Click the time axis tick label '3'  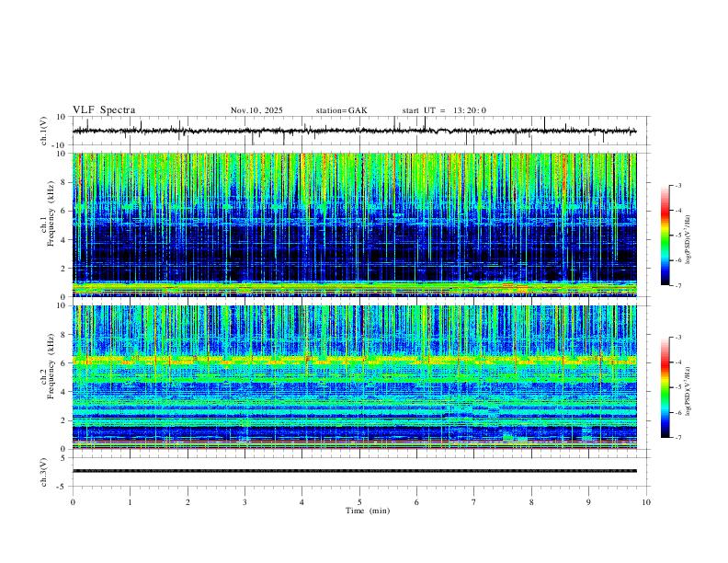(x=245, y=502)
